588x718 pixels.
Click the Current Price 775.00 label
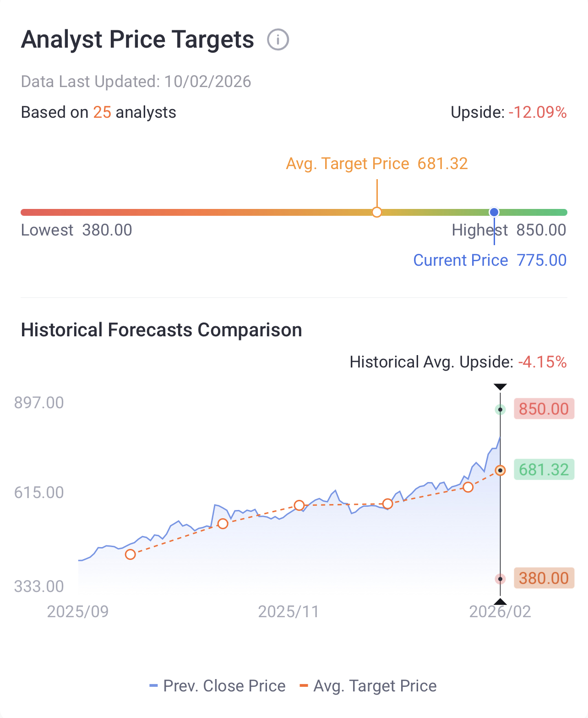point(490,260)
